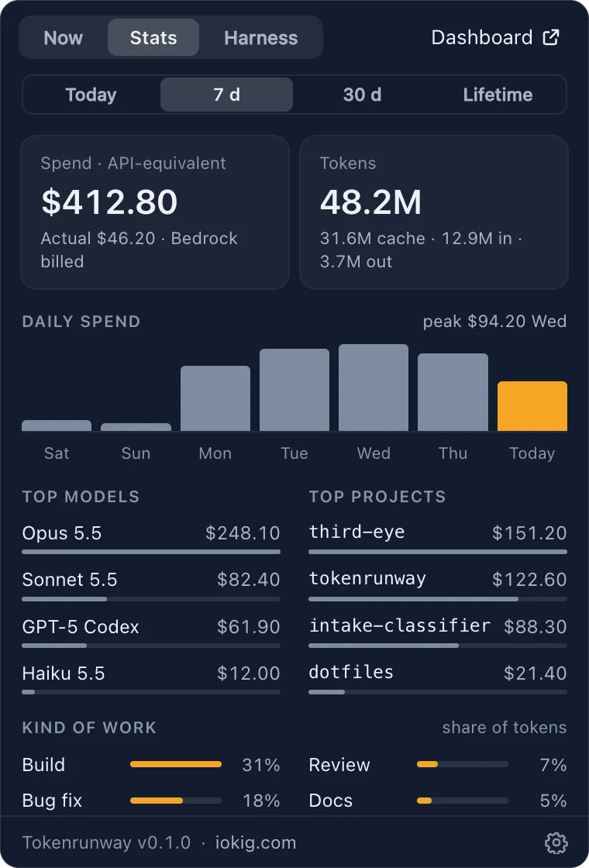589x868 pixels.
Task: Click the third-eye project name
Action: click(x=356, y=532)
